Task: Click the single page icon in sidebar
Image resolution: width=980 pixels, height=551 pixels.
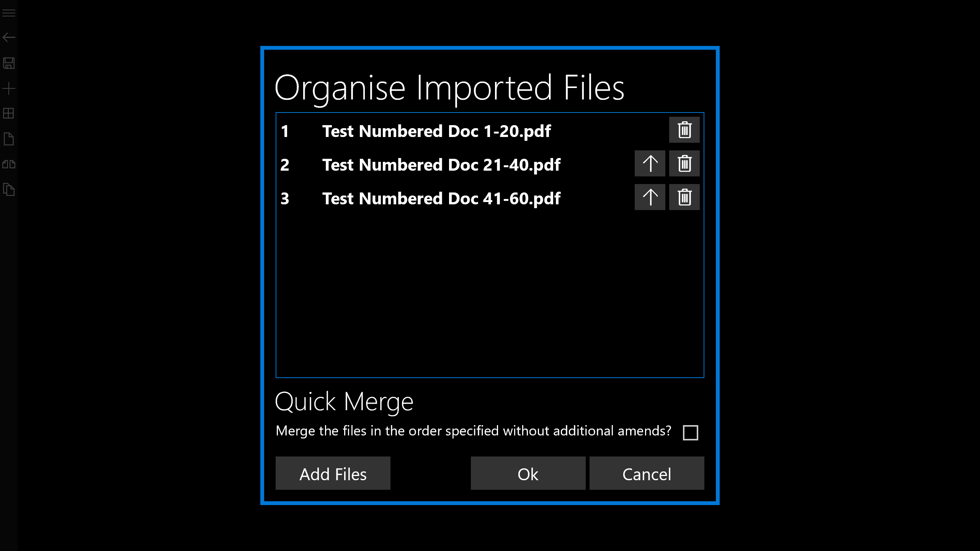Action: pyautogui.click(x=9, y=139)
